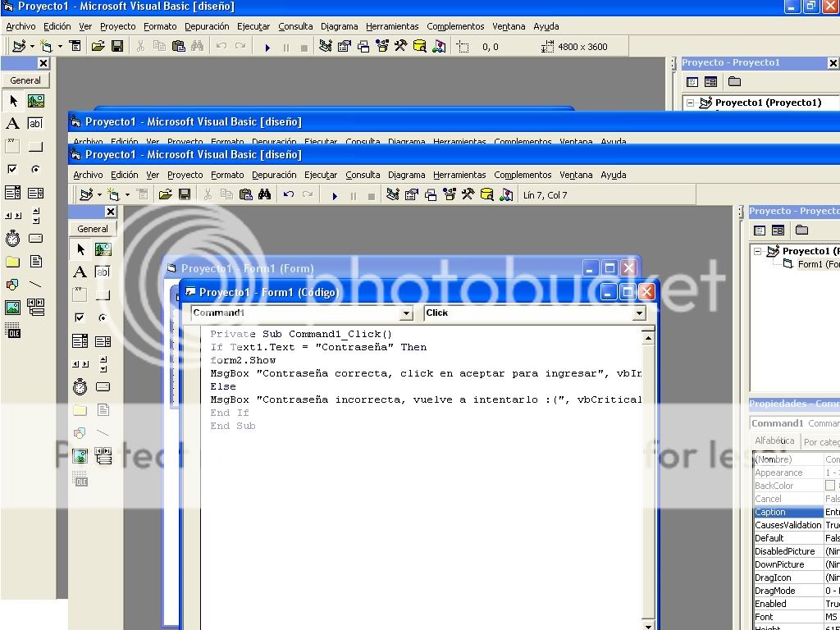
Task: Select the Form1 item in front Project tree
Action: (818, 264)
